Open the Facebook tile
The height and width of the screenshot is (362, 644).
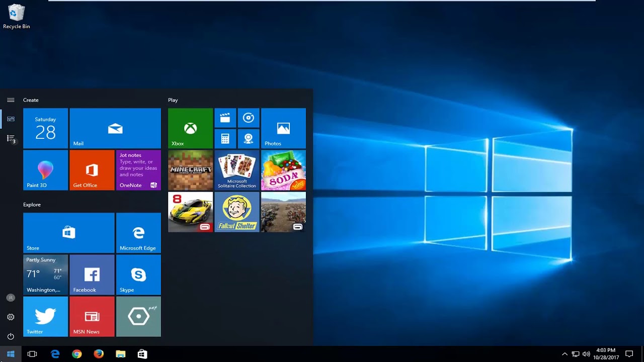(92, 275)
